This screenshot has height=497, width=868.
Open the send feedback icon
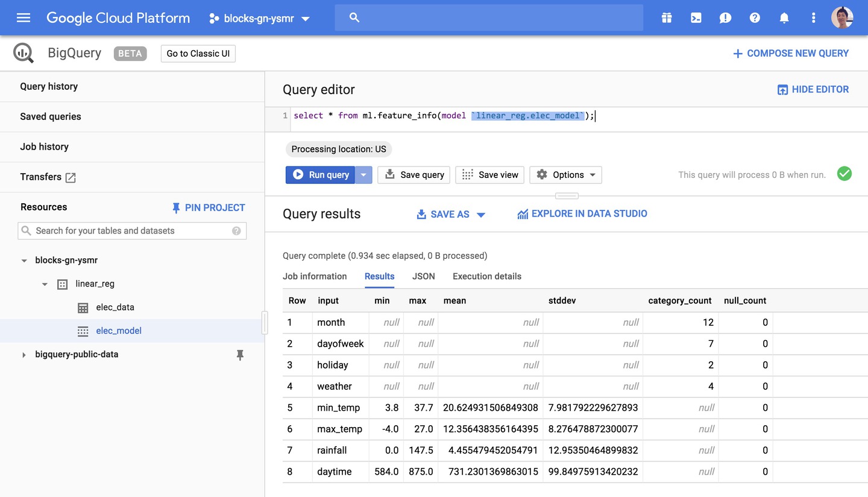point(725,18)
